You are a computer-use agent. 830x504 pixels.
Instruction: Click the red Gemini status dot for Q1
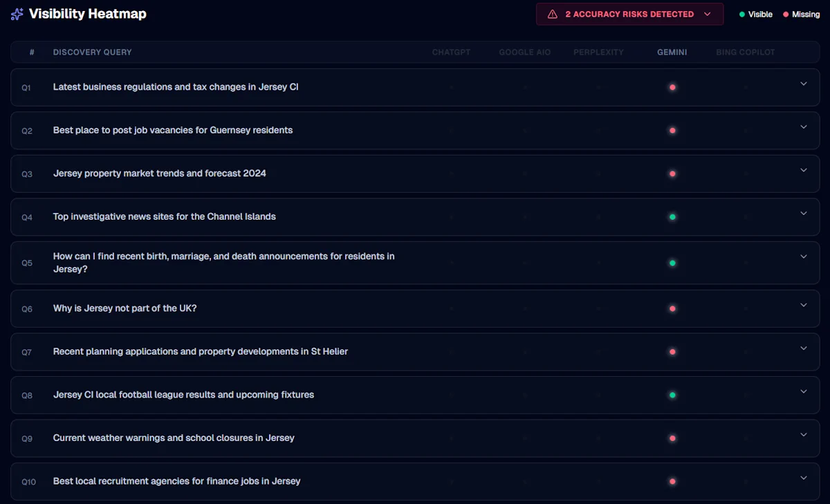(672, 88)
